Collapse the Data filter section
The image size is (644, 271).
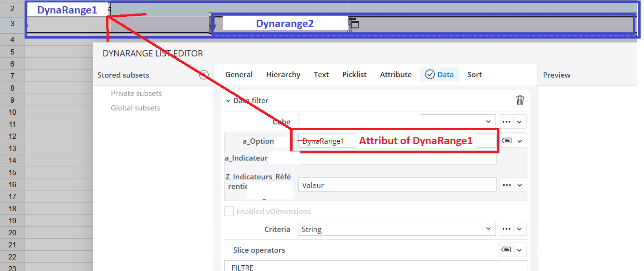[x=228, y=101]
